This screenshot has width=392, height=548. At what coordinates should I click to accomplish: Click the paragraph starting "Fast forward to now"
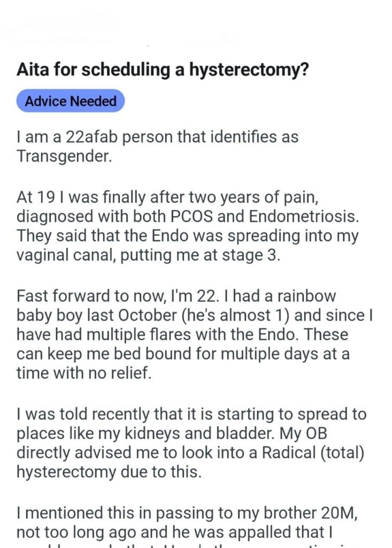(x=193, y=334)
